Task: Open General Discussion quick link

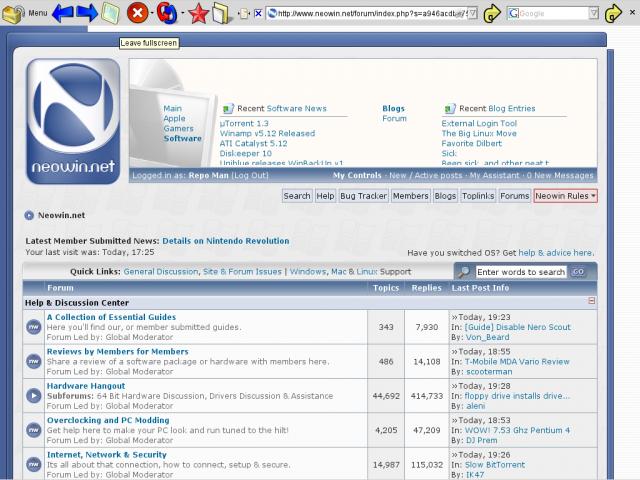Action: click(160, 272)
